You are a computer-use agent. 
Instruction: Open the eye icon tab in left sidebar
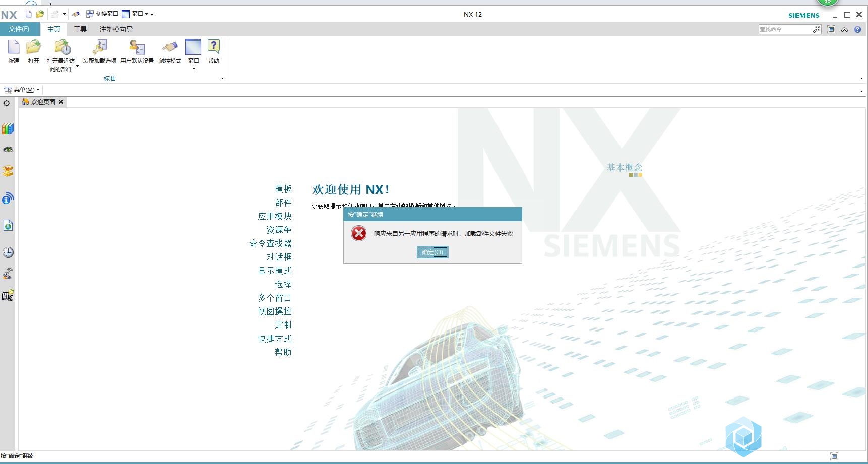[8, 150]
